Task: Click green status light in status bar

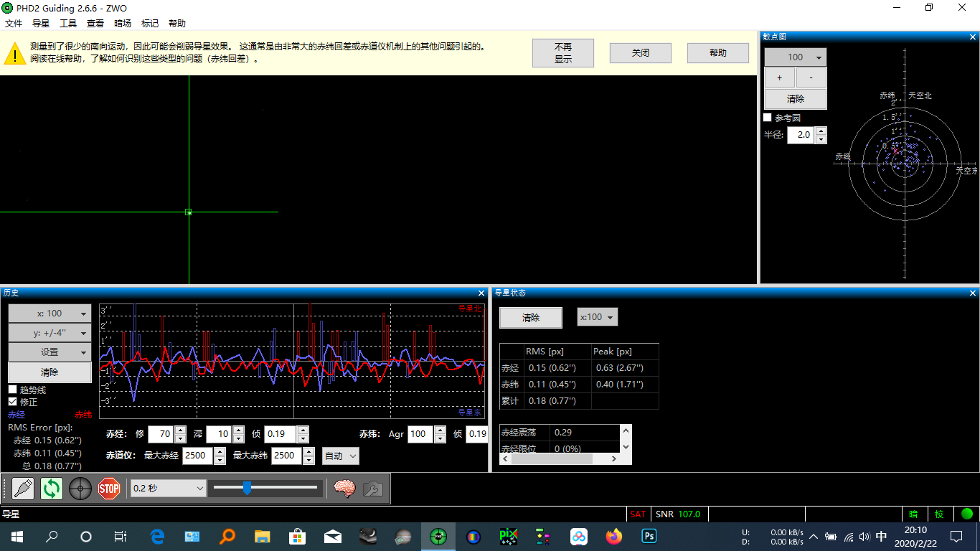Action: tap(966, 514)
